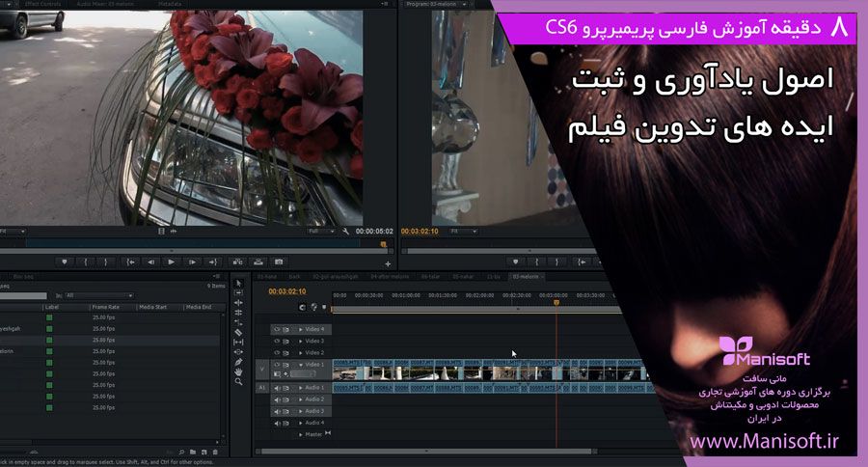Click the Source monitor time scrub bar
The image size is (868, 467).
194,244
